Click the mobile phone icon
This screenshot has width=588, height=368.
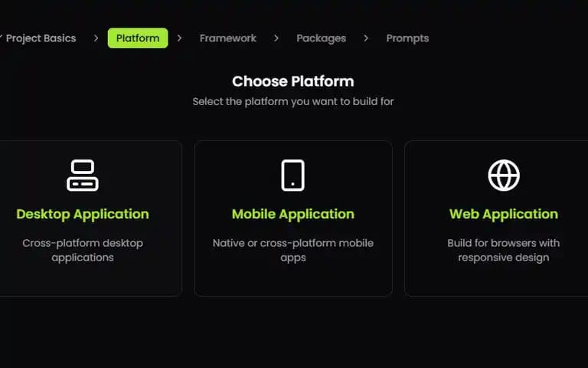pos(293,176)
